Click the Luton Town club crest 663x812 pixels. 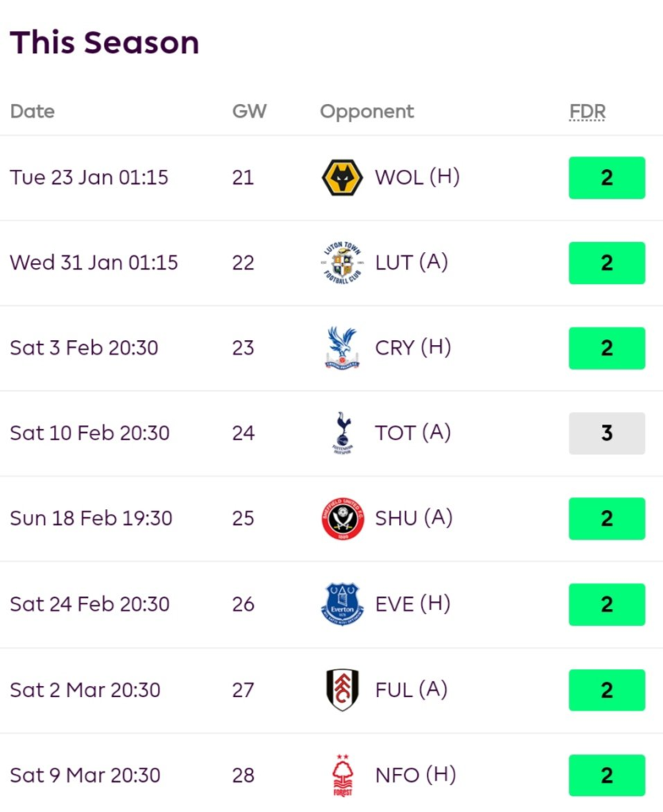(x=342, y=263)
